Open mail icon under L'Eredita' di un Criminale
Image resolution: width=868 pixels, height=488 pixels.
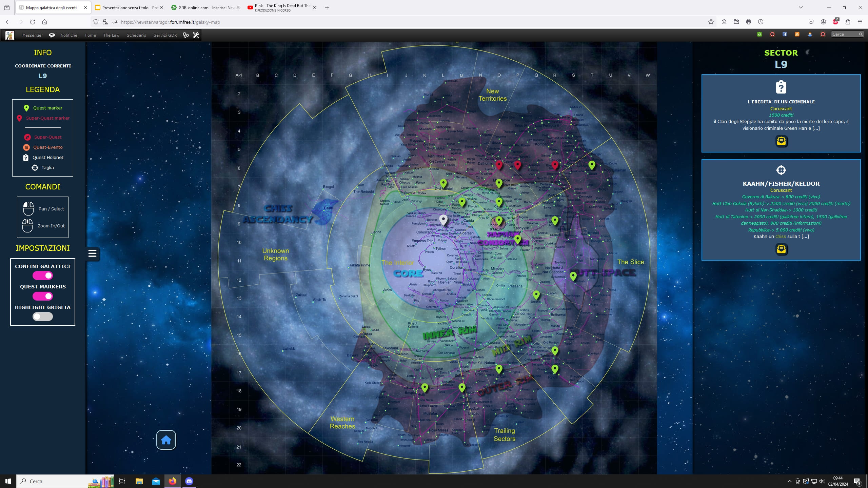781,141
